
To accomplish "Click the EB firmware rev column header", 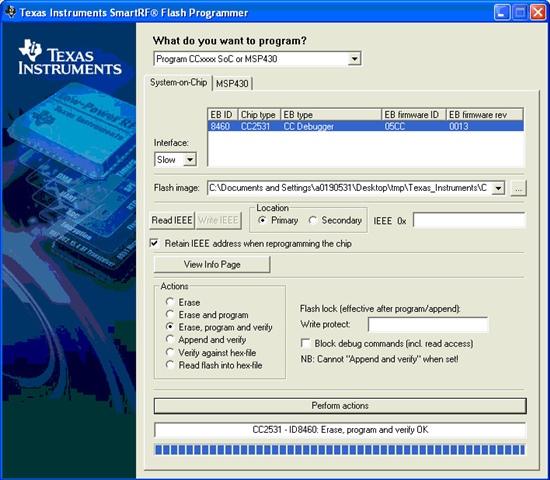I will 485,115.
